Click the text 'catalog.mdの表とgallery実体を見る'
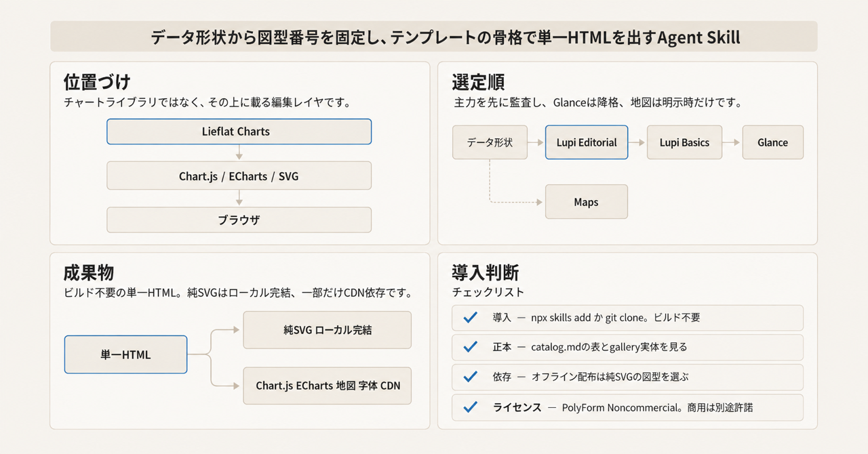The width and height of the screenshot is (868, 454). [x=609, y=347]
